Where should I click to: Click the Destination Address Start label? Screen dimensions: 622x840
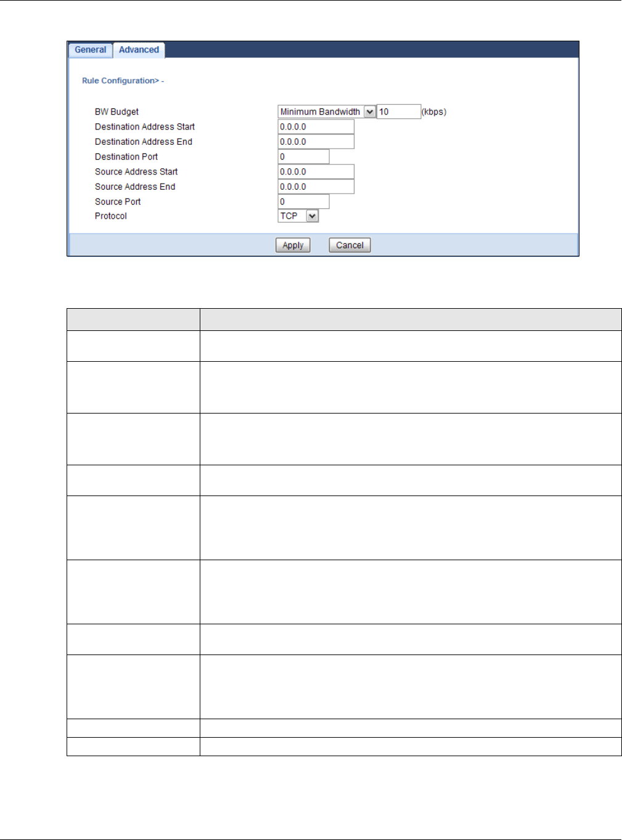coord(145,127)
